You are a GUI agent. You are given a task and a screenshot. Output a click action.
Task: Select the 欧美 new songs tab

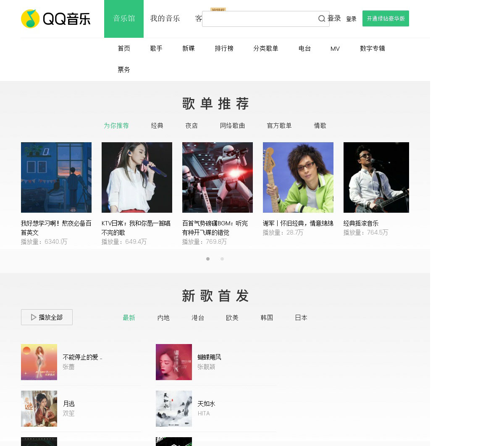point(232,318)
